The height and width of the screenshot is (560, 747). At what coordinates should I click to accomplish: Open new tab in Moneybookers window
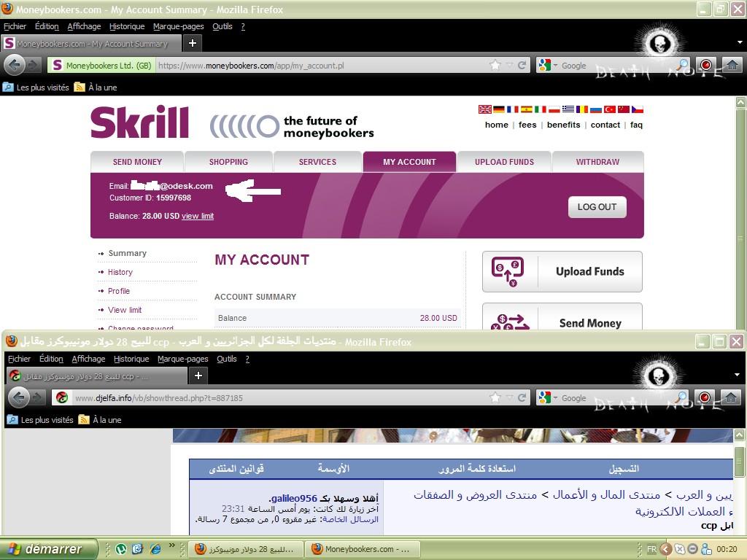(x=193, y=43)
